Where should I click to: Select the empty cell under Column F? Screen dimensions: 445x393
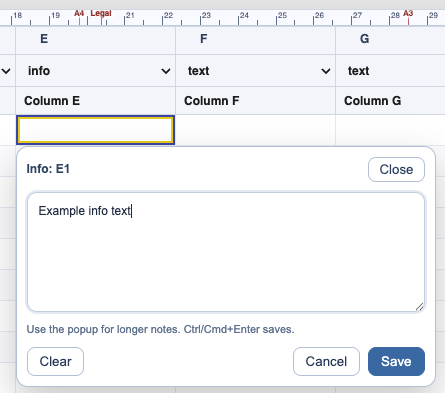pyautogui.click(x=256, y=130)
